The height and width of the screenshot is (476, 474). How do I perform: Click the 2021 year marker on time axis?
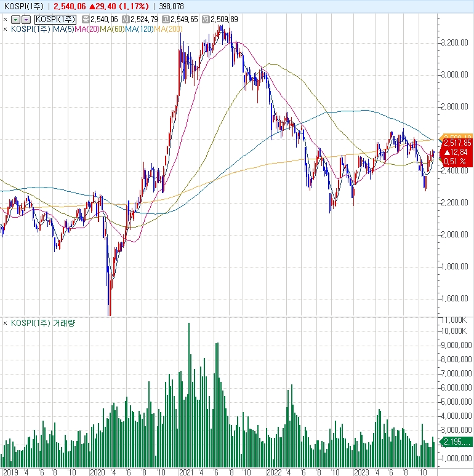pos(187,472)
